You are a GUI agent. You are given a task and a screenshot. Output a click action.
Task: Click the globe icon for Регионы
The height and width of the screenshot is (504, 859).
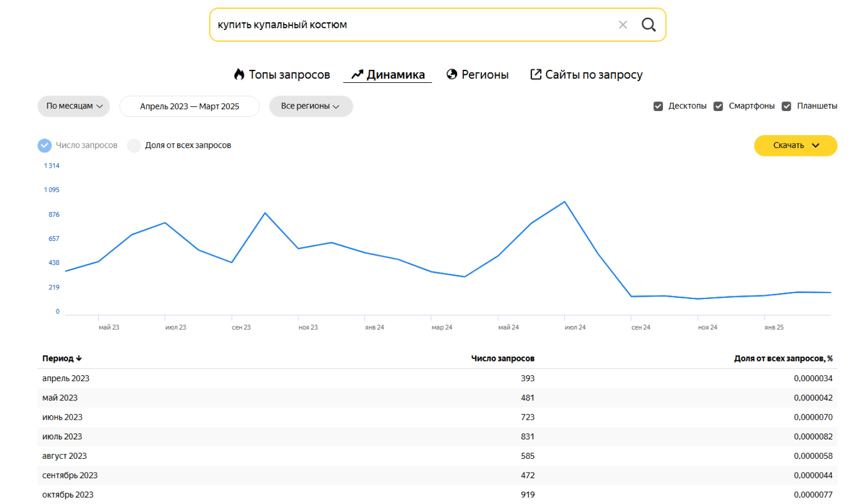[x=452, y=74]
